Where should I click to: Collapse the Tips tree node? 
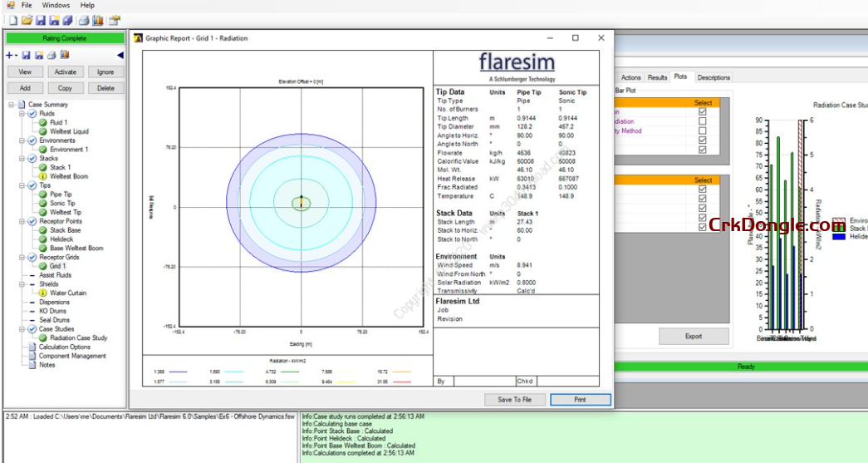tap(22, 185)
